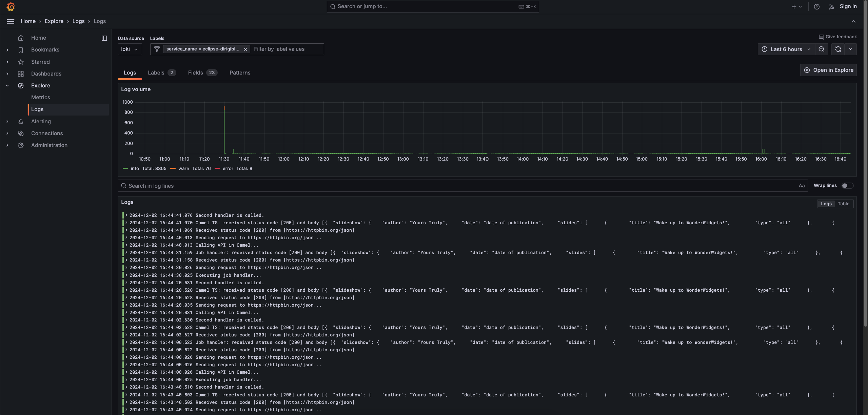Toggle case sensitivity Aa in log search
The width and height of the screenshot is (868, 415).
click(802, 186)
